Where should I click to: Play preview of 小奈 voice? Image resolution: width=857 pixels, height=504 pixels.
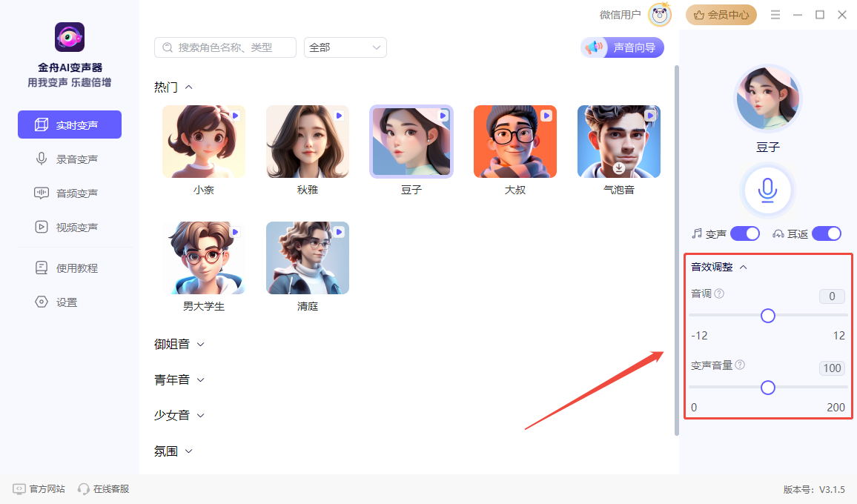235,116
